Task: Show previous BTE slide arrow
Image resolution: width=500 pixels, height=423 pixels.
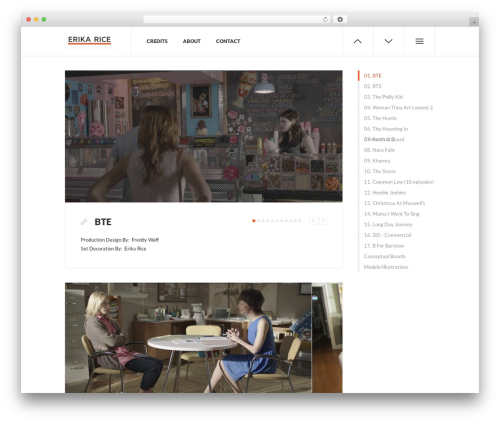Action: (313, 221)
